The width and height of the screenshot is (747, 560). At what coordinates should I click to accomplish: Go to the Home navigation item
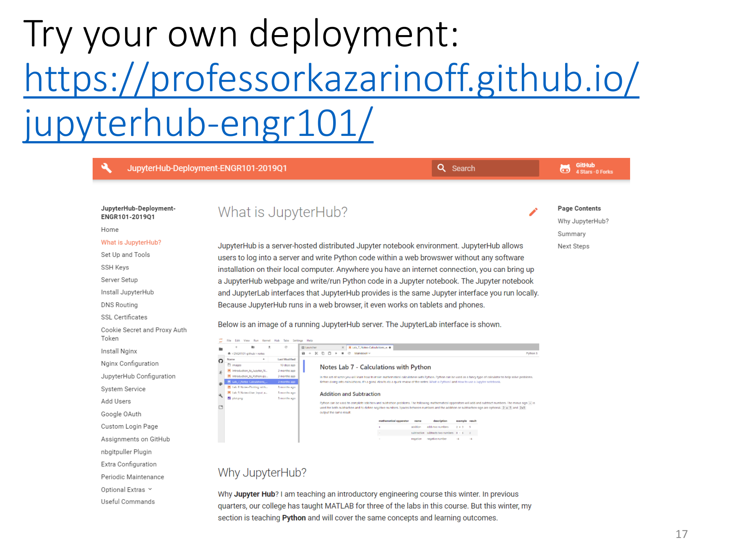[109, 230]
